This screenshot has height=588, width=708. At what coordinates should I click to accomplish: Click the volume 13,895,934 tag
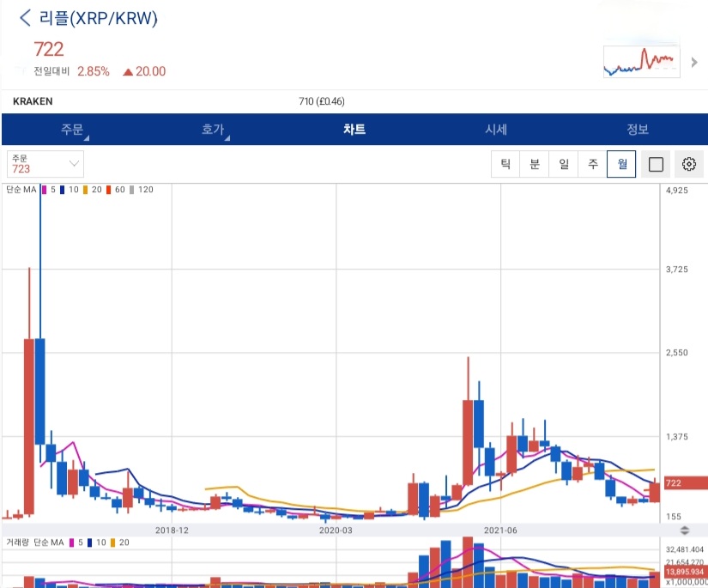(686, 572)
